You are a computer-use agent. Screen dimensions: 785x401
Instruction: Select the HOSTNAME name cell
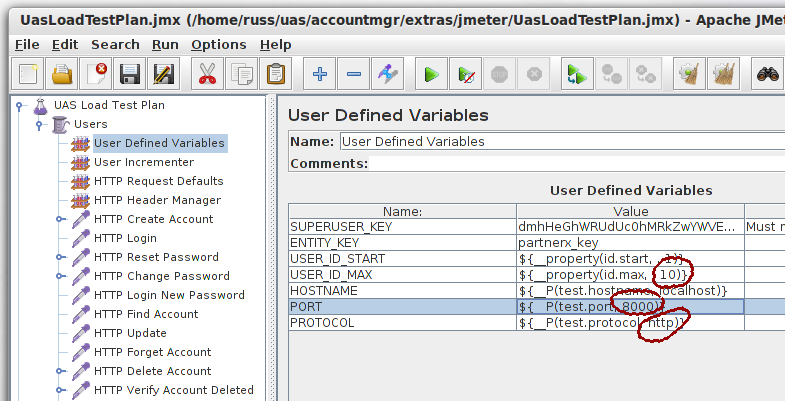403,291
